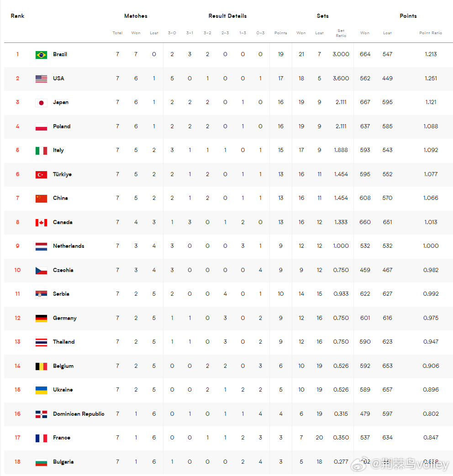Viewport: 453px width, 476px height.
Task: Select the Netherlands team name
Action: click(x=68, y=246)
